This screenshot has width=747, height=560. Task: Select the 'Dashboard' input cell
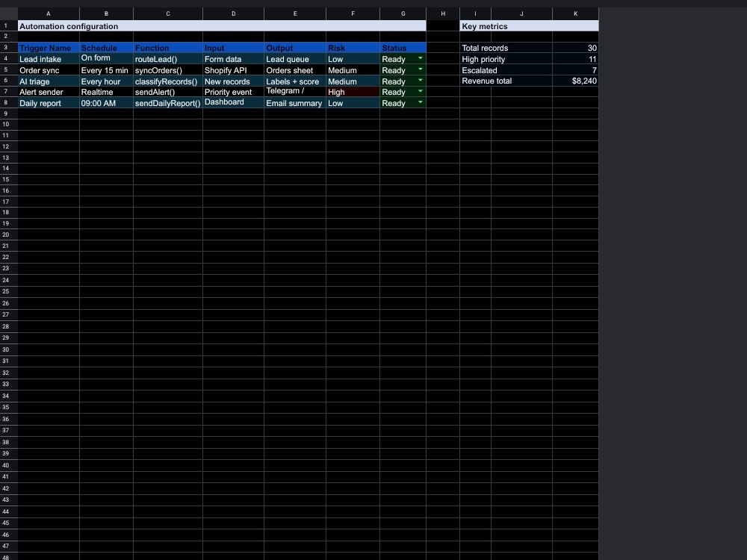[233, 103]
